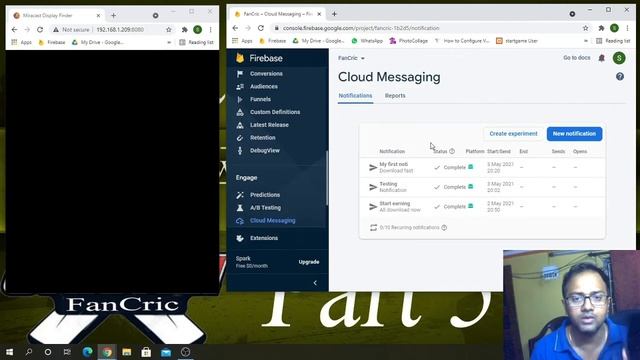The width and height of the screenshot is (640, 360).
Task: Open DebugView in sidebar
Action: tap(264, 150)
